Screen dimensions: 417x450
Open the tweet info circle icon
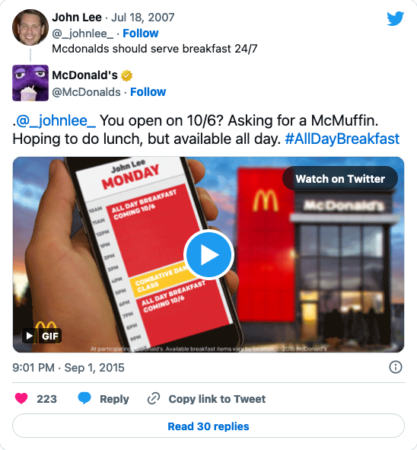[x=396, y=367]
